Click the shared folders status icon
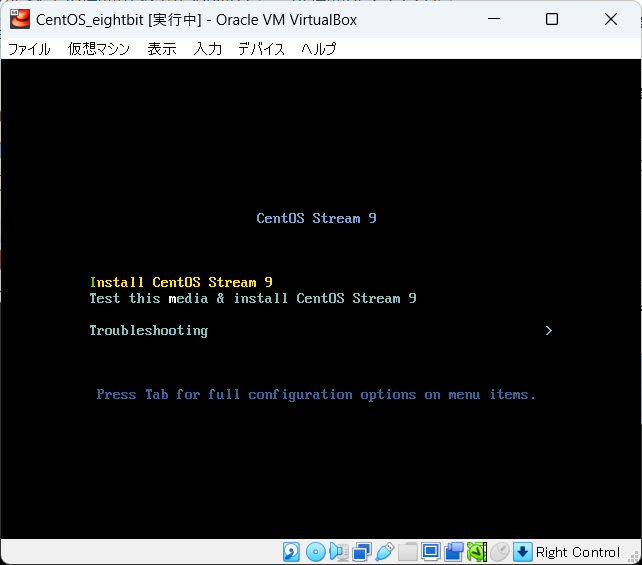Viewport: 642px width, 565px height. click(408, 552)
